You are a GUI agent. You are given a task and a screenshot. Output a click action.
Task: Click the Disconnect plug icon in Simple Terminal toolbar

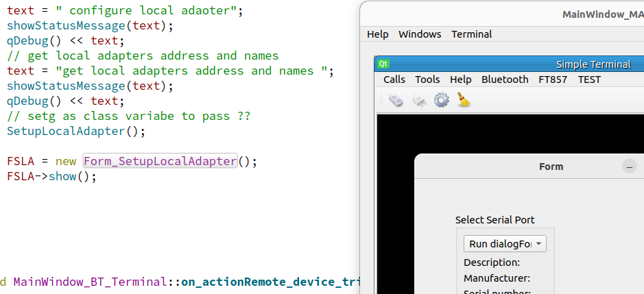(419, 100)
